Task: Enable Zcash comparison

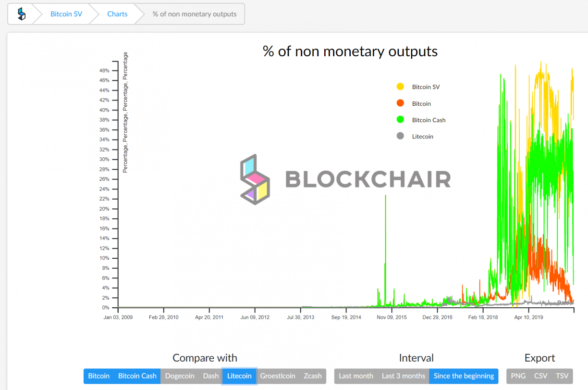Action: pyautogui.click(x=313, y=376)
